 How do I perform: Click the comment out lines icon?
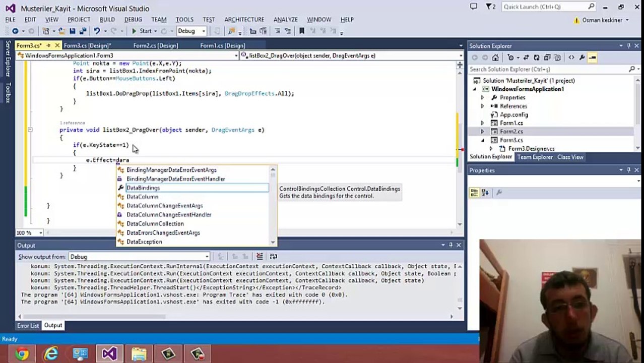(277, 31)
